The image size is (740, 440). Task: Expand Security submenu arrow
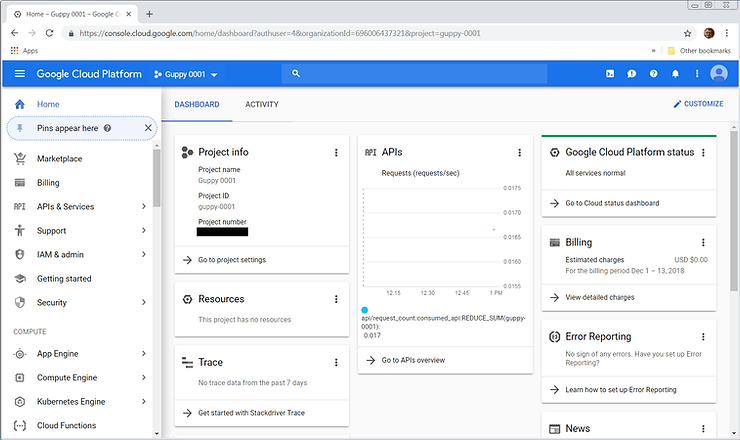click(144, 303)
